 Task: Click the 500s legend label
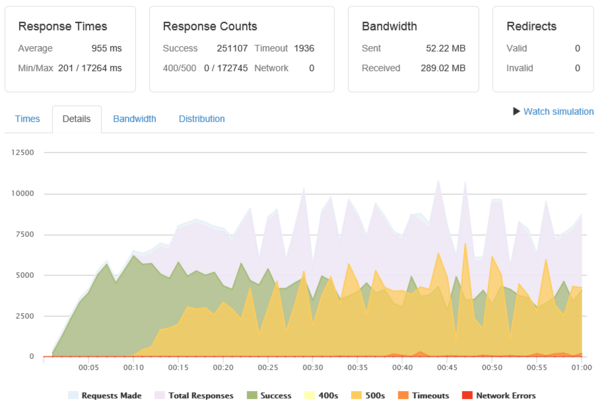coord(375,396)
